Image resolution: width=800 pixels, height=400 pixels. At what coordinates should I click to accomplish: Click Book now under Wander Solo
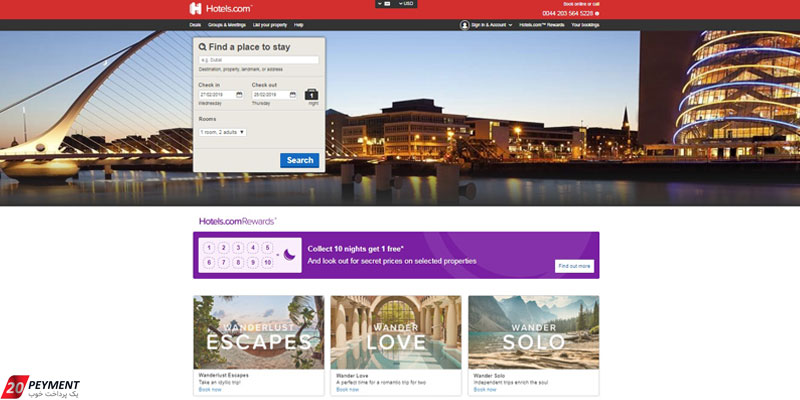tap(485, 389)
